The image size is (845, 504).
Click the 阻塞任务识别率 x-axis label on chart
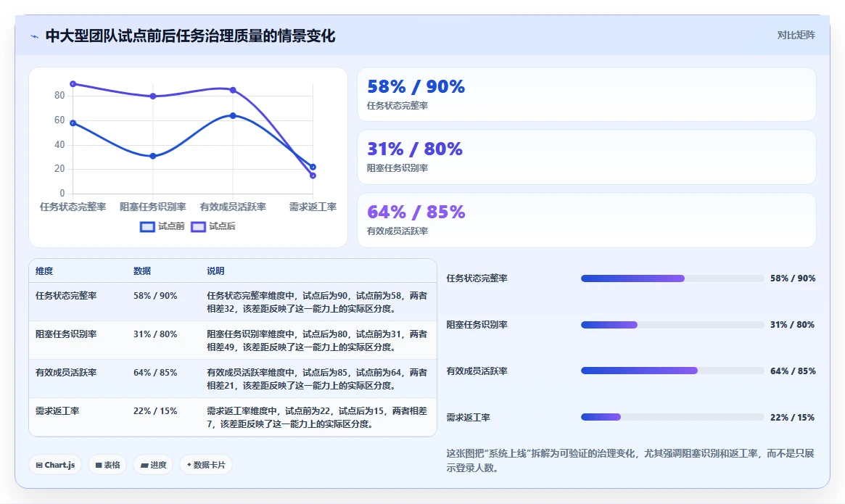[153, 207]
